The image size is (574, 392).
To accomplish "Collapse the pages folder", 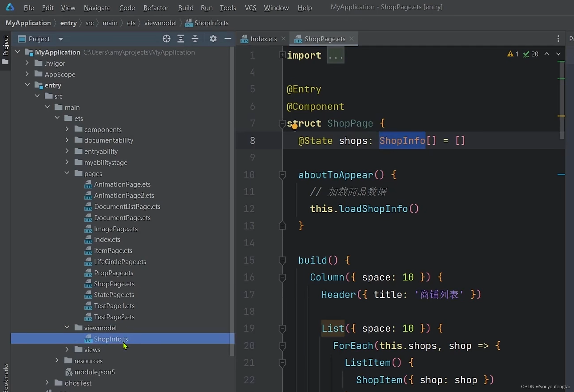I will pyautogui.click(x=67, y=173).
